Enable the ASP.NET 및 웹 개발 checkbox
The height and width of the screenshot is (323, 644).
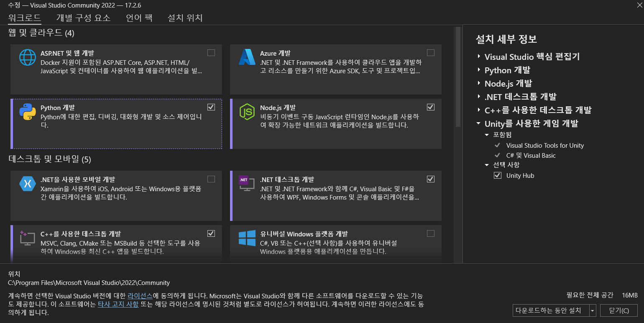[211, 53]
